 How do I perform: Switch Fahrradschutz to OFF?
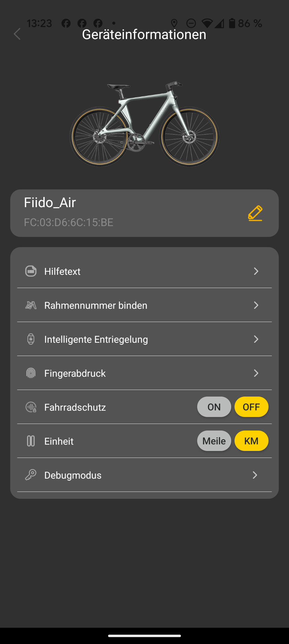point(251,407)
